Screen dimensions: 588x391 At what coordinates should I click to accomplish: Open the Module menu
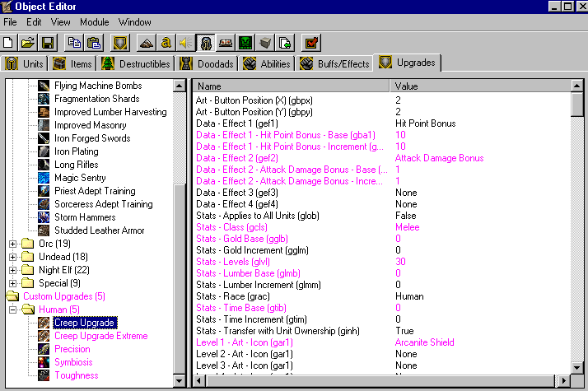click(94, 22)
